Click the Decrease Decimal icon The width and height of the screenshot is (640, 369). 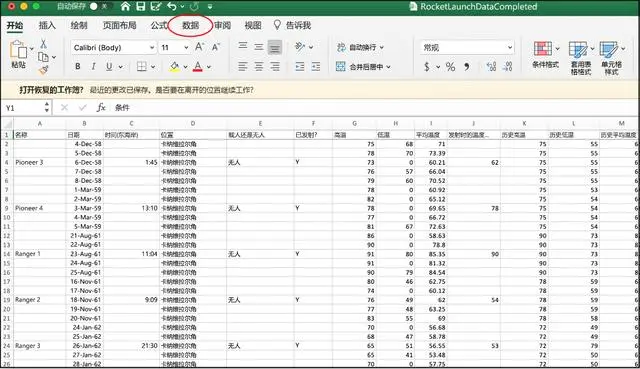pos(507,67)
